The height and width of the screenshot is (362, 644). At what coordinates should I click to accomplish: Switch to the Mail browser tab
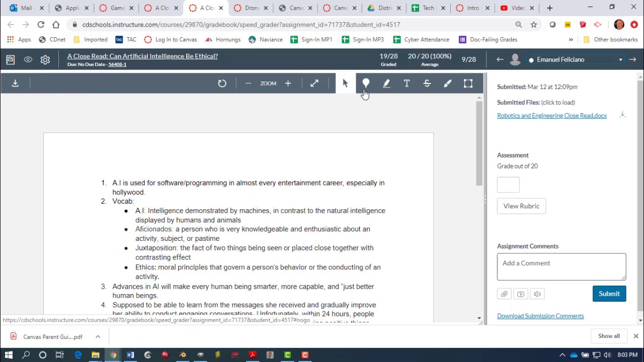27,8
